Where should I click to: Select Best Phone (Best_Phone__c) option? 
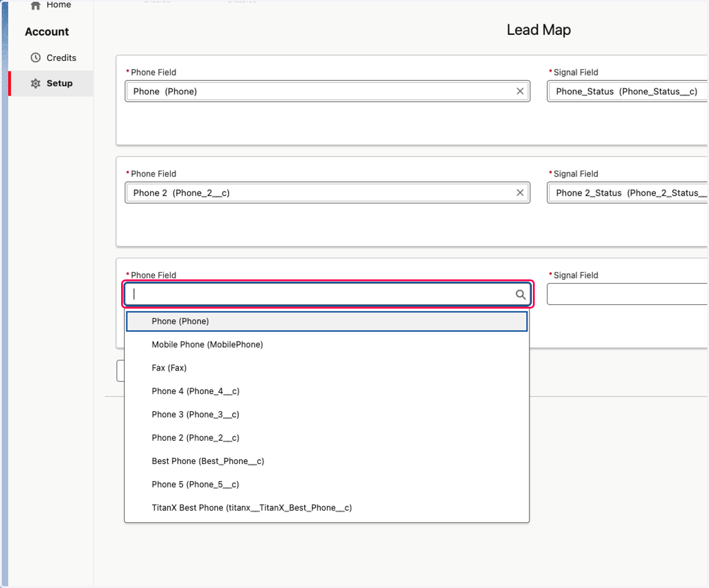pos(327,461)
